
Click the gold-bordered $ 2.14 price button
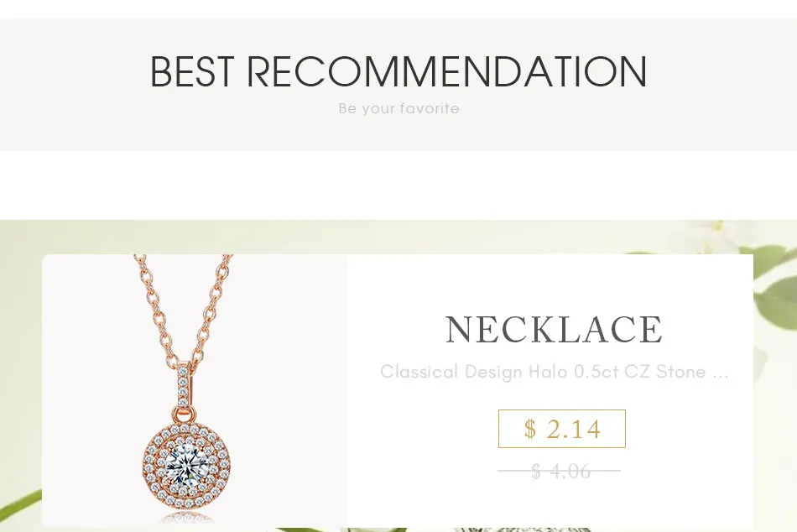[561, 429]
